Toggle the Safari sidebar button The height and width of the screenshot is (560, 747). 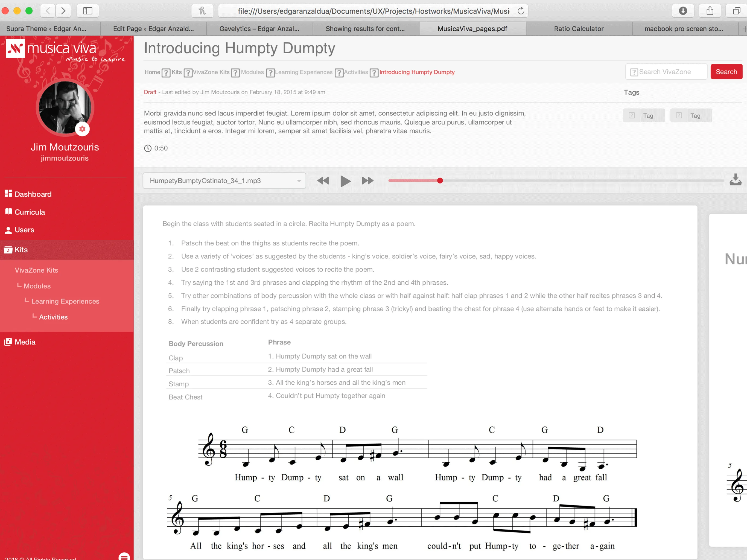[x=87, y=11]
